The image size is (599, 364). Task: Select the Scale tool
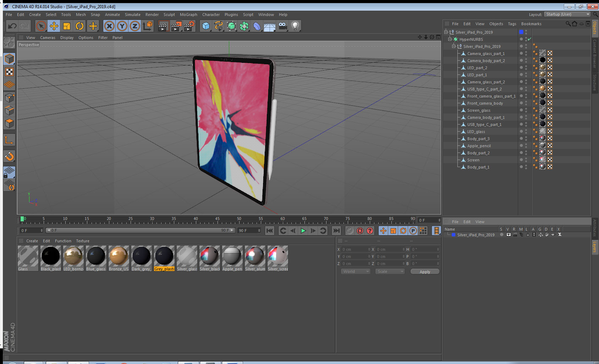(67, 26)
